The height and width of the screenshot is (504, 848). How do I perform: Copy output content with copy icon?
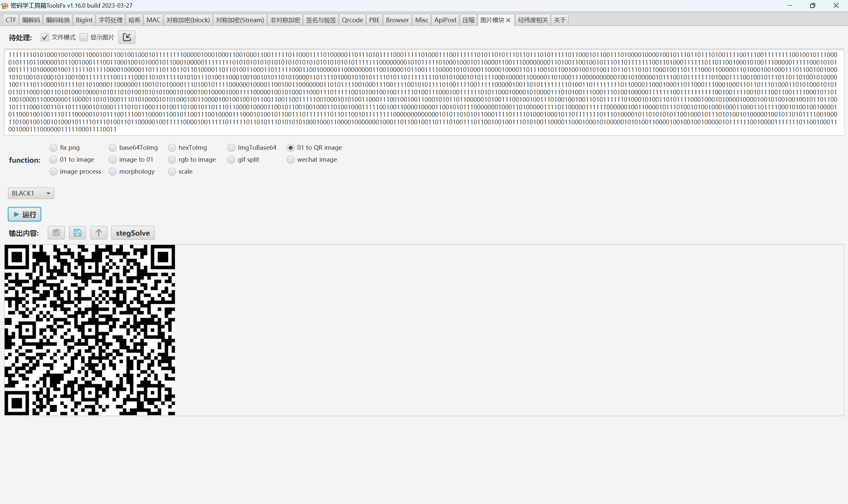pyautogui.click(x=56, y=233)
